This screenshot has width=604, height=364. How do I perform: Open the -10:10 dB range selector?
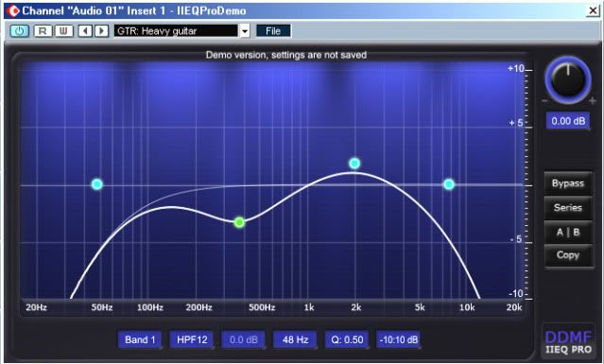[398, 339]
